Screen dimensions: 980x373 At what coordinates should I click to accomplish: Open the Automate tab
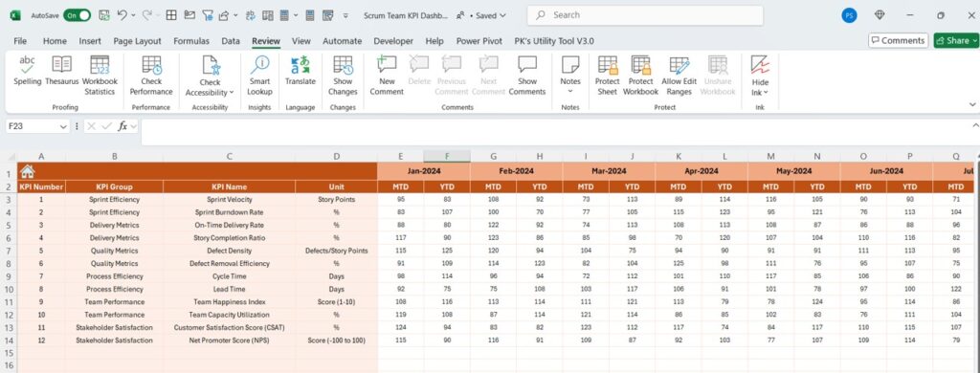click(x=342, y=41)
